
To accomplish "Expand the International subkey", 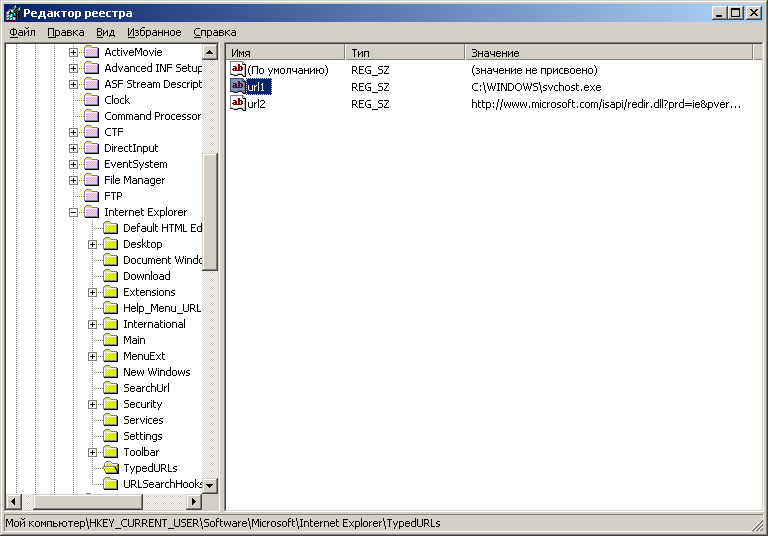I will [x=92, y=324].
